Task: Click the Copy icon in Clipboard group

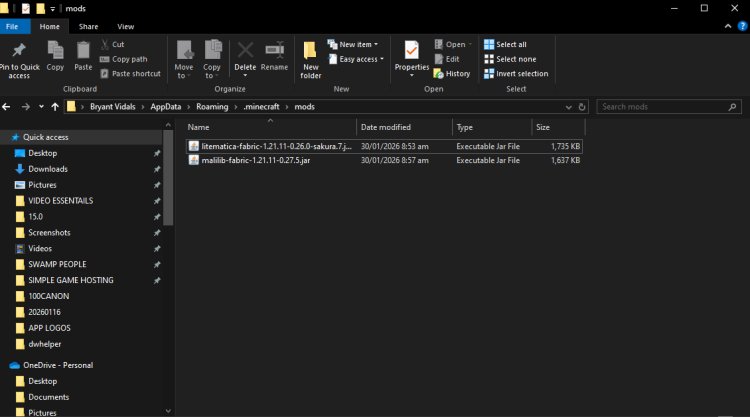Action: (55, 50)
